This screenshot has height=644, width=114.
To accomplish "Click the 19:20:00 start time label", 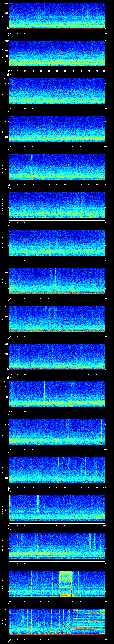I will [x=9, y=71].
